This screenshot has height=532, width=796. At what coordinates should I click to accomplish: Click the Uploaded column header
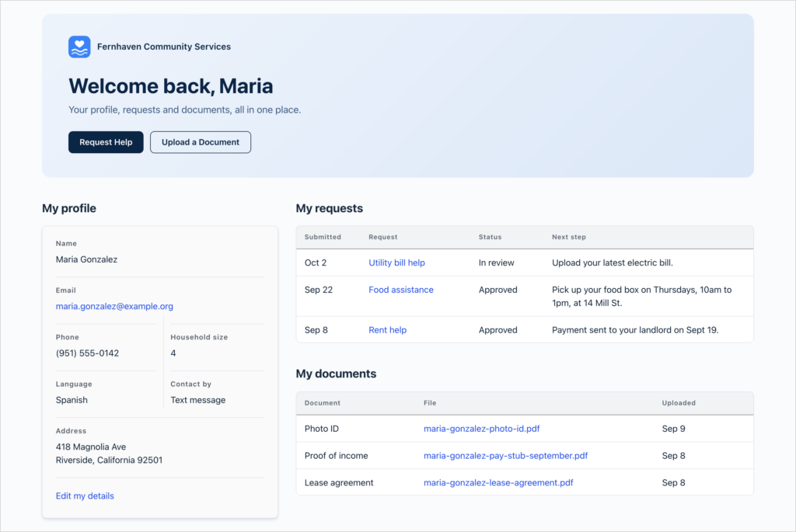pyautogui.click(x=679, y=402)
